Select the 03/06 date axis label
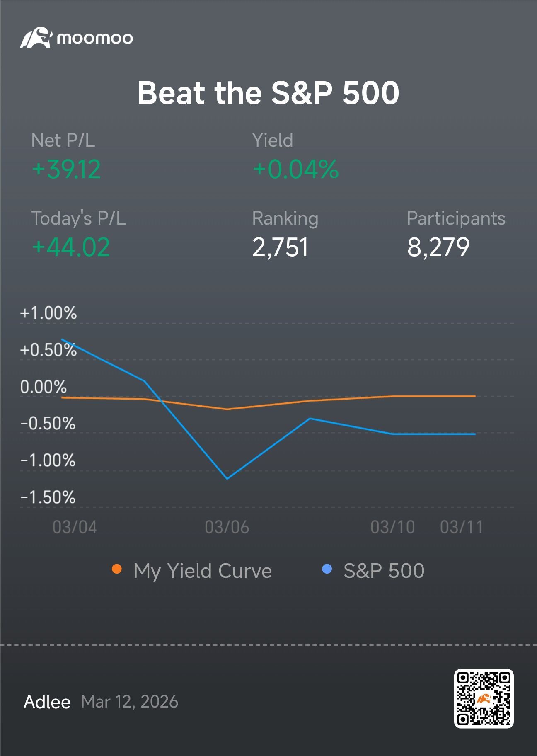Viewport: 537px width, 756px height. click(227, 527)
